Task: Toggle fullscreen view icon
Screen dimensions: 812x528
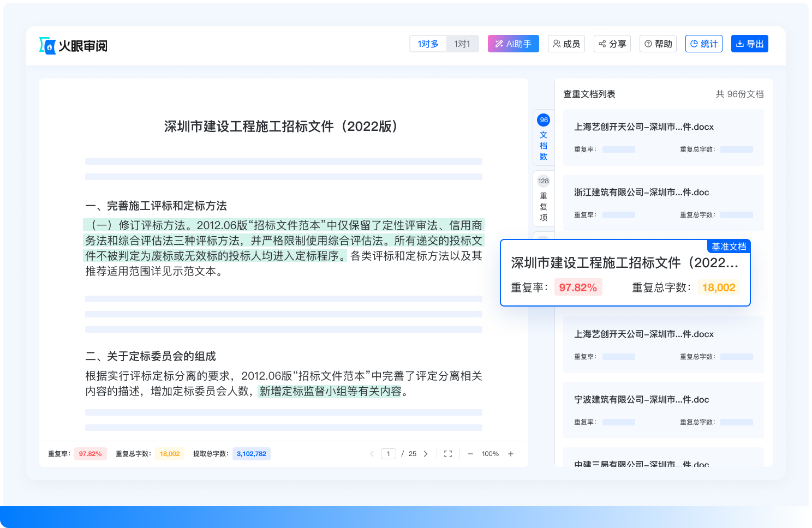Action: [448, 454]
